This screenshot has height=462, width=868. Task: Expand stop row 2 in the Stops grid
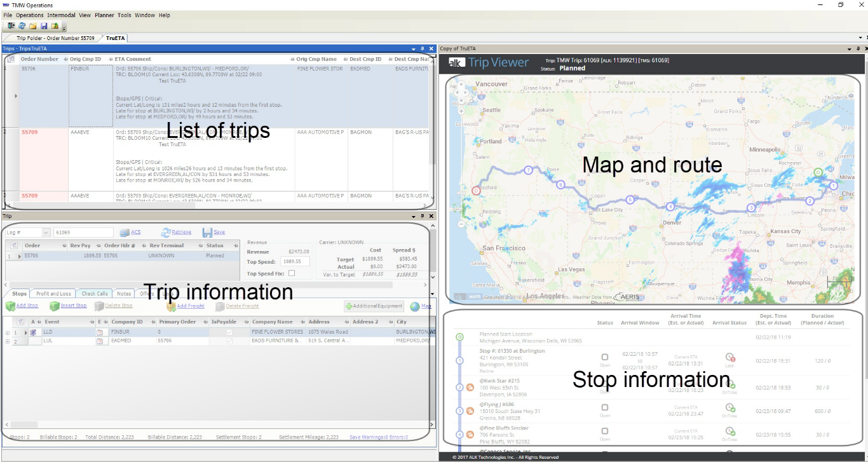pos(8,341)
